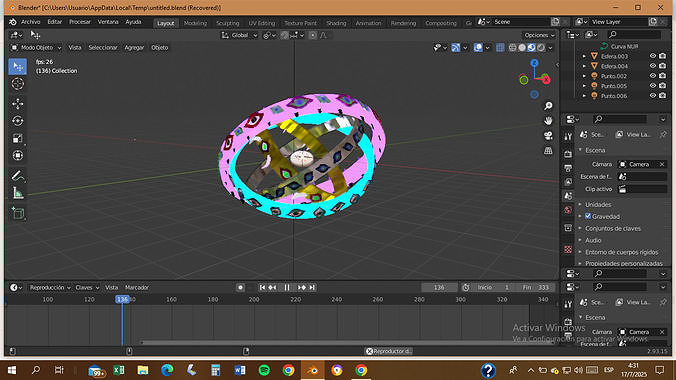The height and width of the screenshot is (380, 676).
Task: Select the Add Cube tool
Action: (x=18, y=213)
